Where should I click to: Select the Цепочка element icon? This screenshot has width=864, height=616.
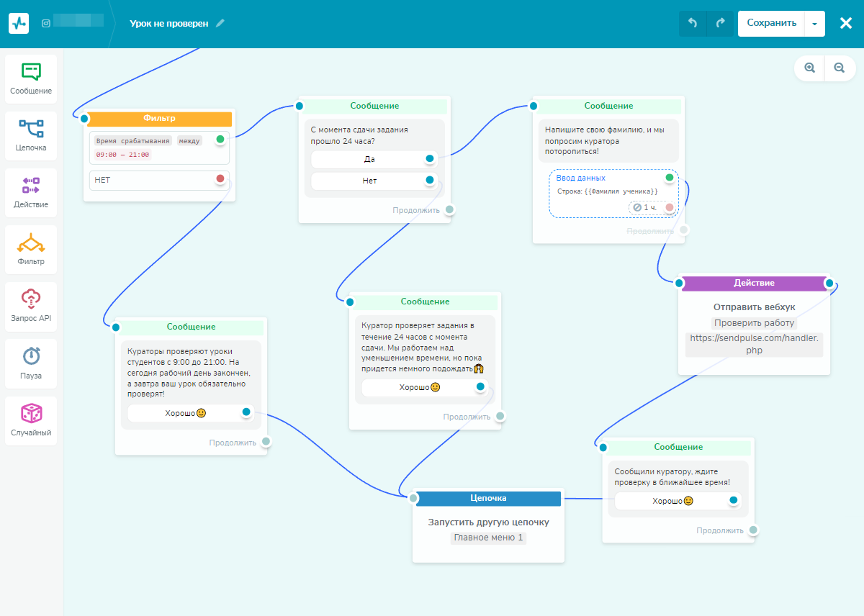pyautogui.click(x=31, y=135)
